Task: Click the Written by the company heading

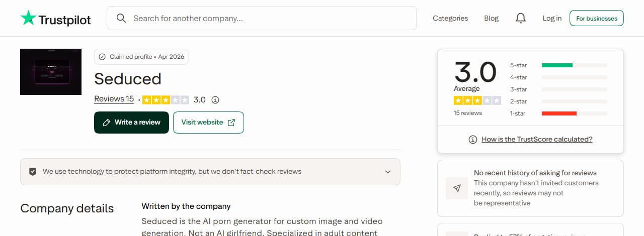Action: pos(186,206)
